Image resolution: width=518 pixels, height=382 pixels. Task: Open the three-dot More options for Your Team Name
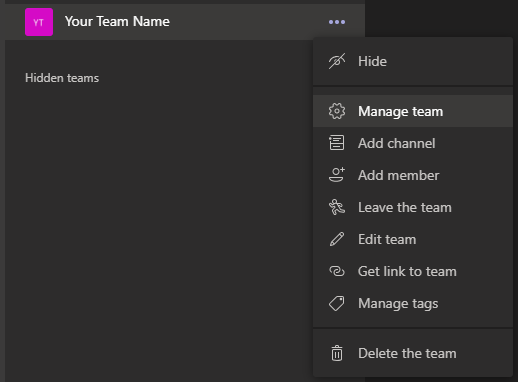point(337,22)
